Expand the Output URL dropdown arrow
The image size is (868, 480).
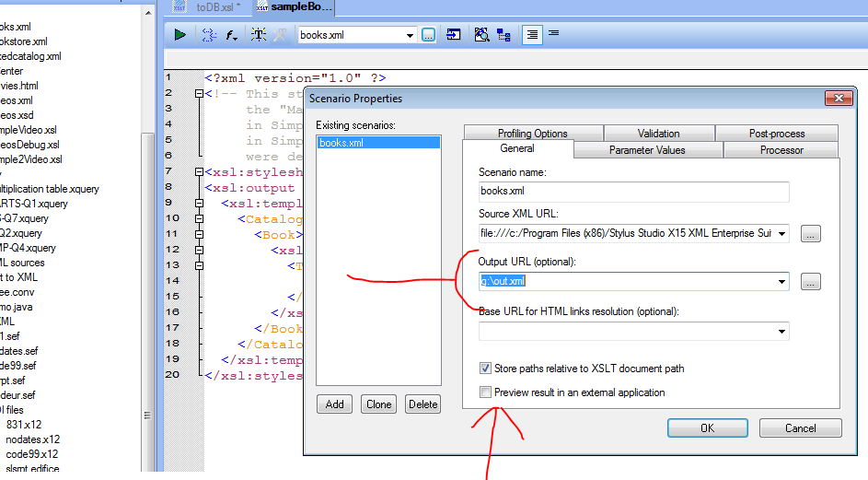(781, 282)
